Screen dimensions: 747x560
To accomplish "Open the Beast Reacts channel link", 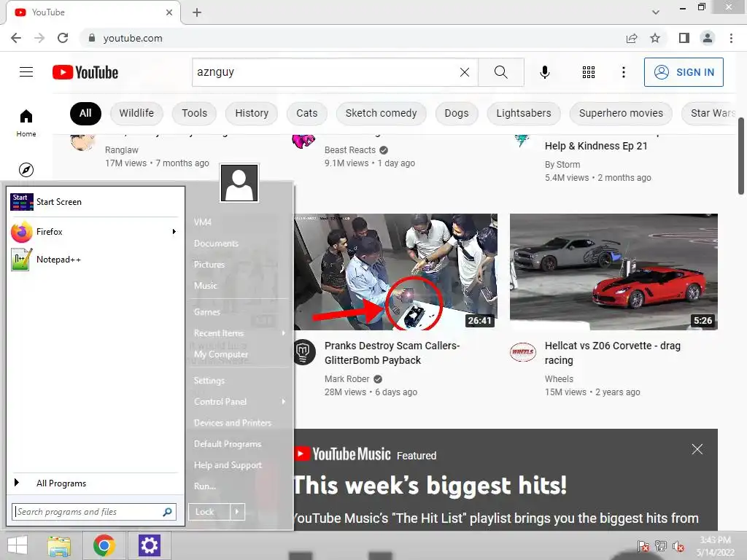I will [350, 150].
